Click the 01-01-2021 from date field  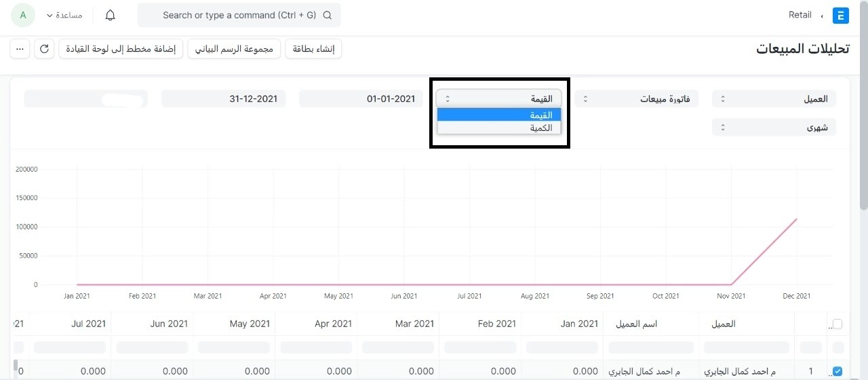361,98
